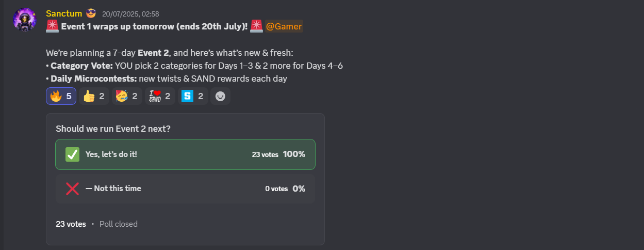
Task: Add the blue S emoji reaction
Action: click(x=193, y=96)
